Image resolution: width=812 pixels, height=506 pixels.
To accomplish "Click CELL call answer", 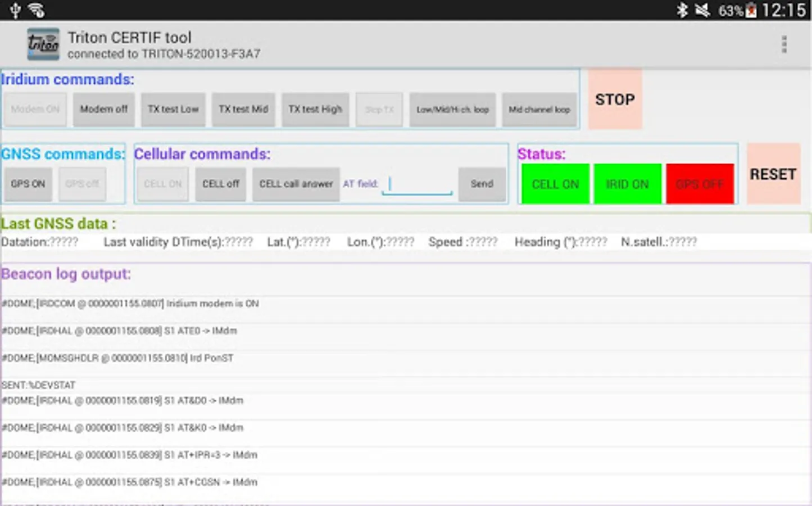I will 296,184.
